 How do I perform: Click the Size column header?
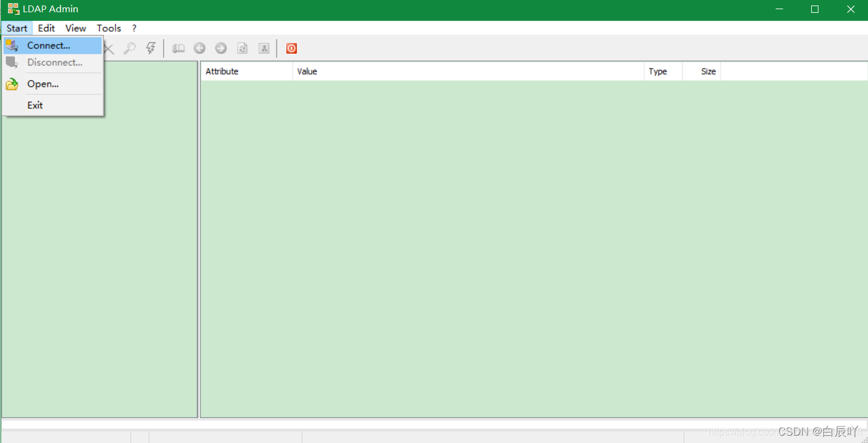pos(702,72)
